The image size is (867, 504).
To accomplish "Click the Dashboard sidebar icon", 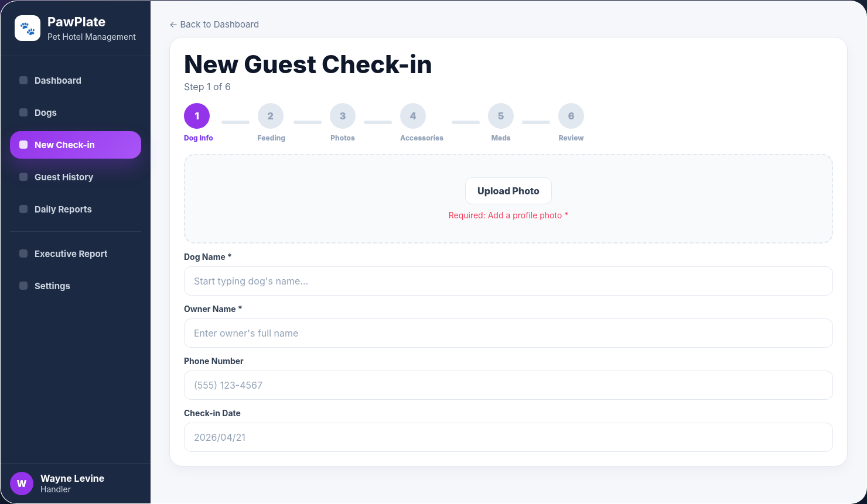I will [x=23, y=80].
